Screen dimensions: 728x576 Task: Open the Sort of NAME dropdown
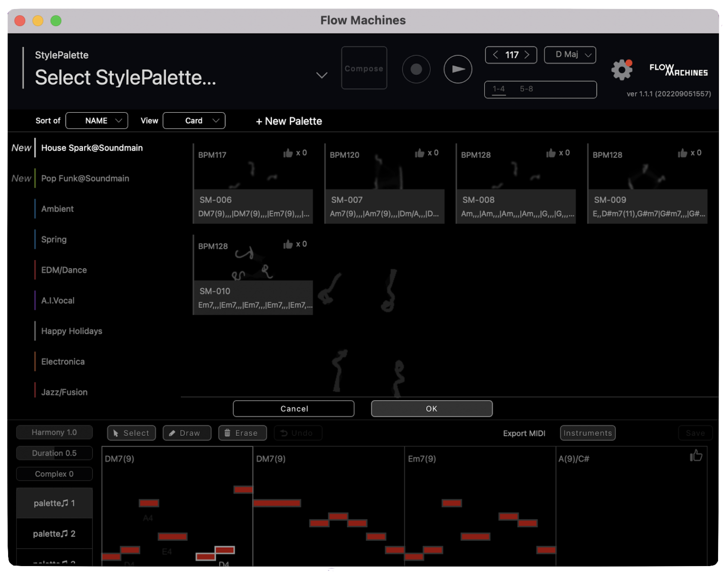[x=97, y=121]
